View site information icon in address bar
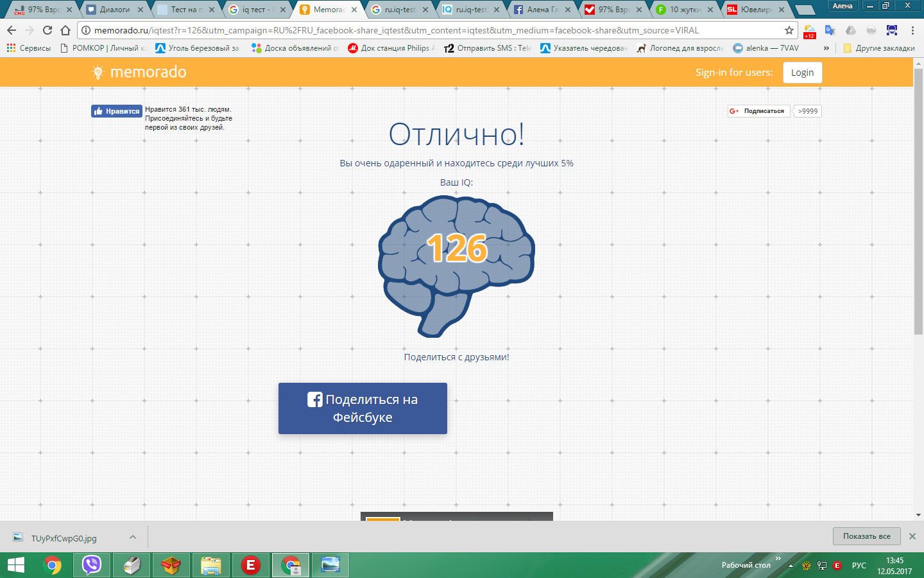Viewport: 924px width, 578px height. (x=86, y=30)
